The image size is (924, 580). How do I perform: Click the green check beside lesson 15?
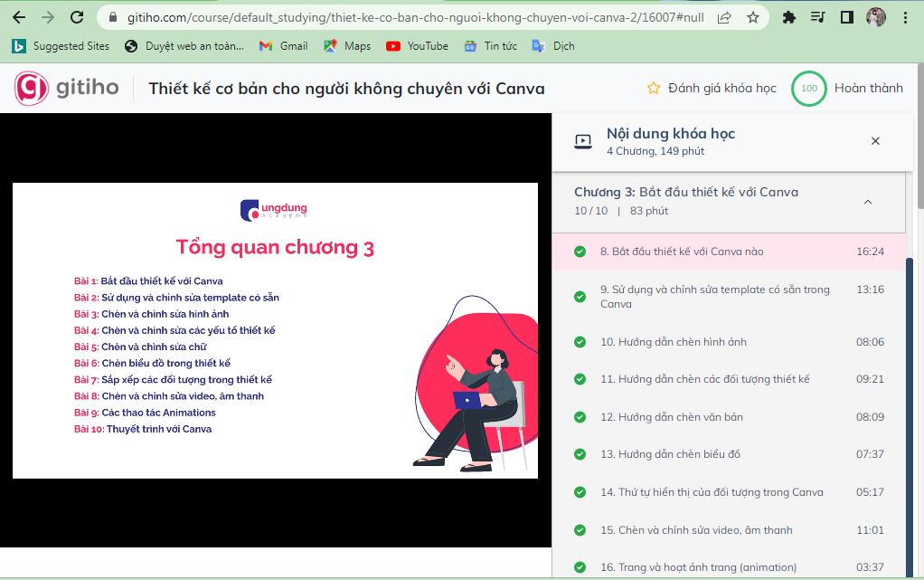click(x=580, y=530)
